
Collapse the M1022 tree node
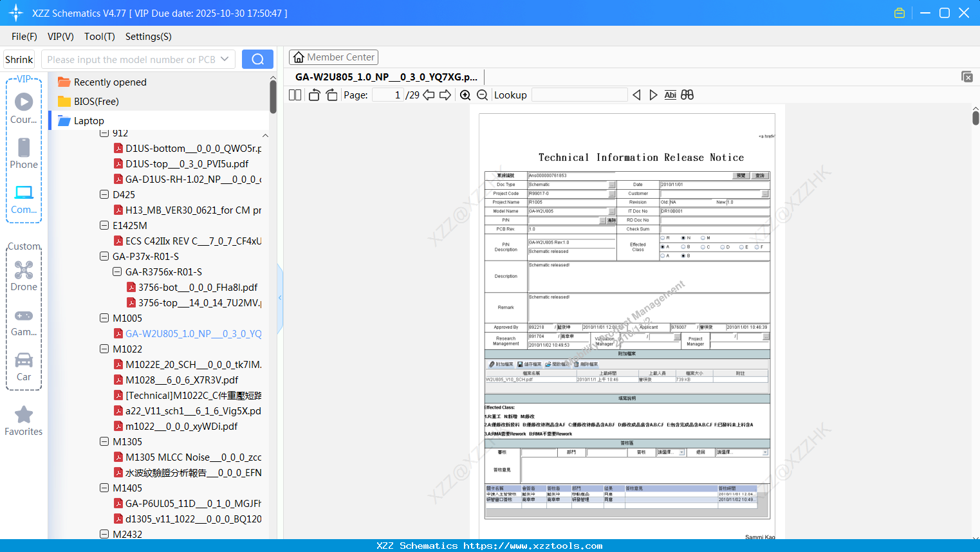[104, 349]
